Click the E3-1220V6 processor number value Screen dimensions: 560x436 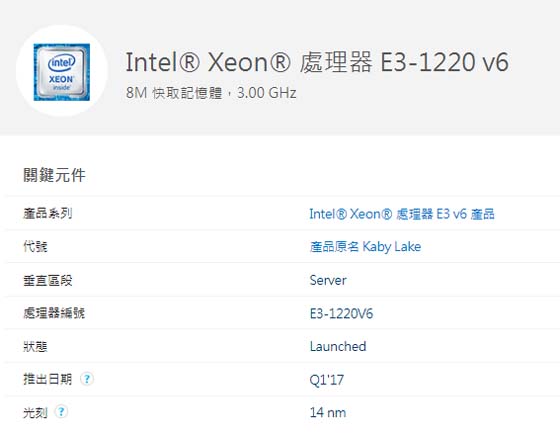(x=341, y=314)
